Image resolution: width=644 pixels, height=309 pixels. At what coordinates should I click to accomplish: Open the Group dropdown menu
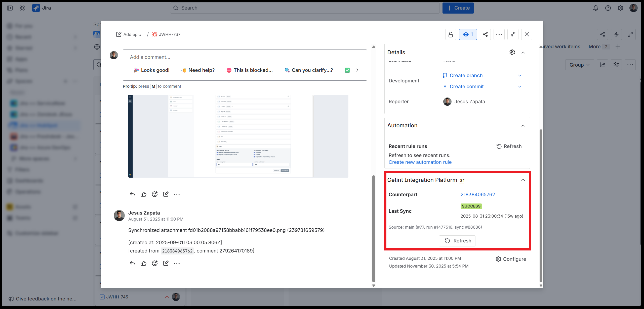click(x=579, y=65)
